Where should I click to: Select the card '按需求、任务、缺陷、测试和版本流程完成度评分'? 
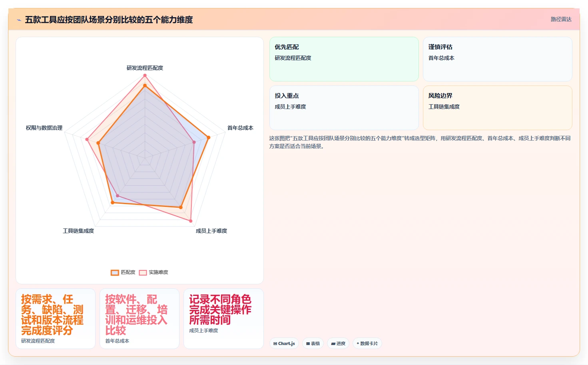[x=56, y=319]
